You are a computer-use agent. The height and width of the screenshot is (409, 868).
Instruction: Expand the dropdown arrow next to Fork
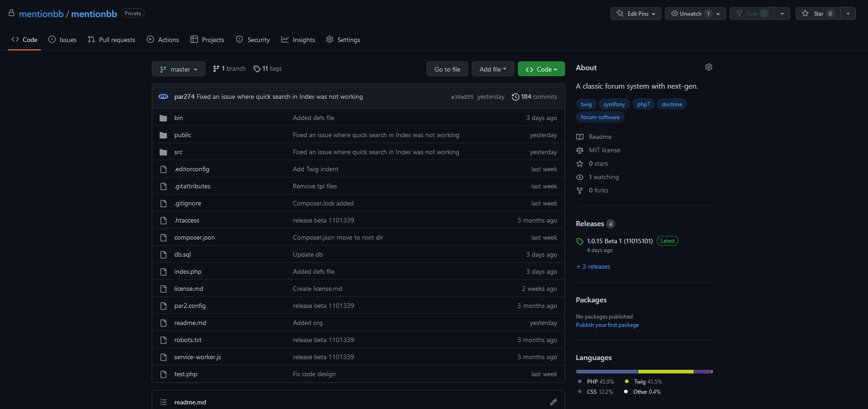click(x=782, y=13)
